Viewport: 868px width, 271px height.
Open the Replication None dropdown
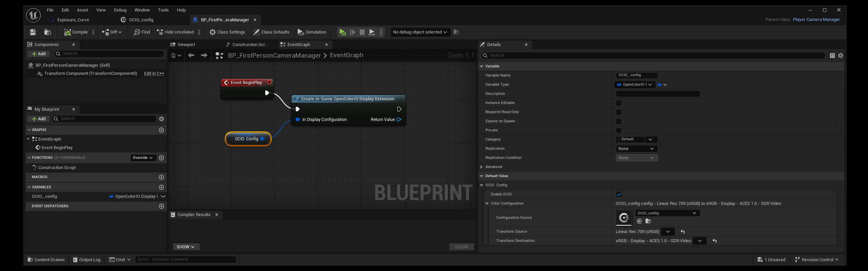coord(636,149)
